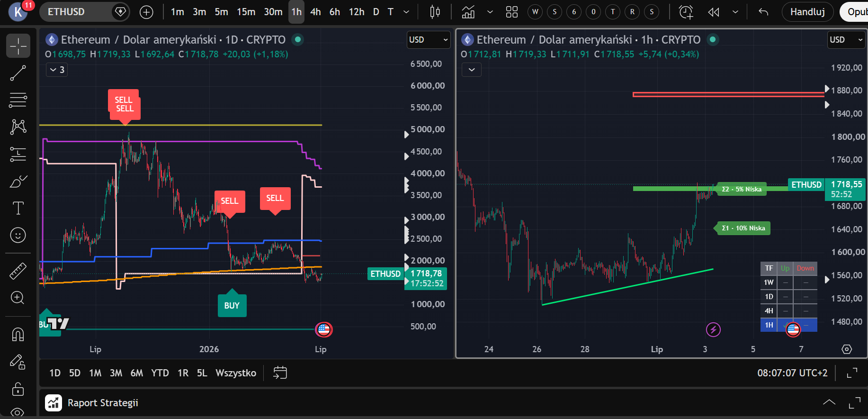Collapse the indicator legend showing 3

(57, 70)
